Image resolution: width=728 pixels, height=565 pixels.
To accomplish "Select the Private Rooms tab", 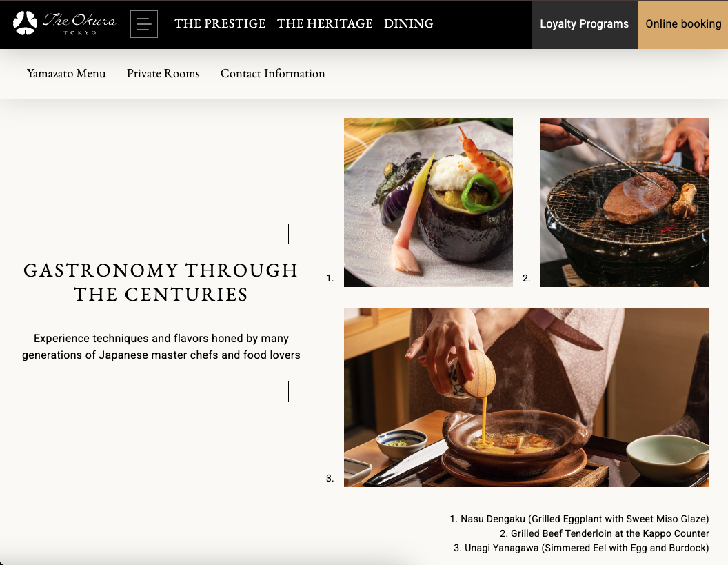I will pyautogui.click(x=163, y=73).
